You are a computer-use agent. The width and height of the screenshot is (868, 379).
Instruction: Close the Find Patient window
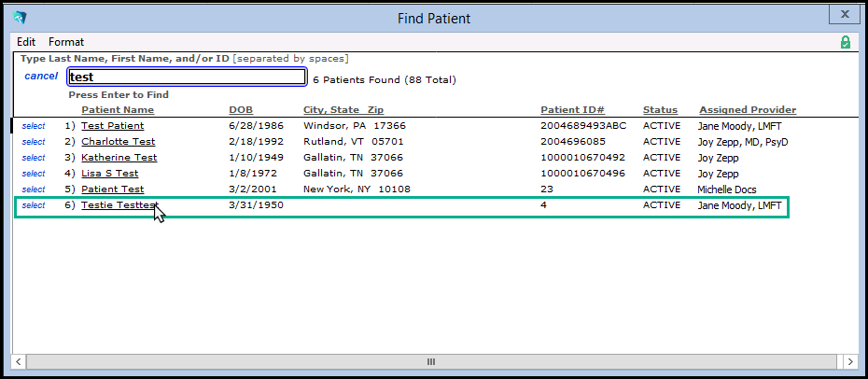tap(845, 15)
